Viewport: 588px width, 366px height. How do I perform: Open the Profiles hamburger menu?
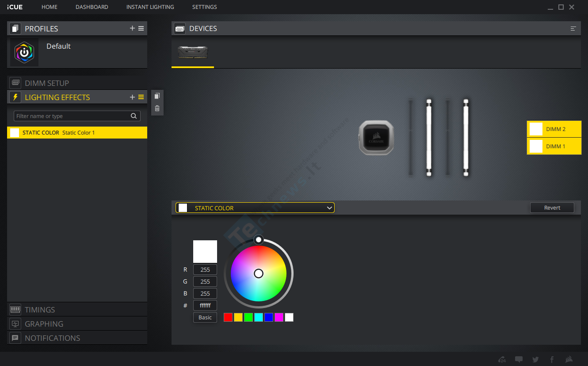[141, 28]
